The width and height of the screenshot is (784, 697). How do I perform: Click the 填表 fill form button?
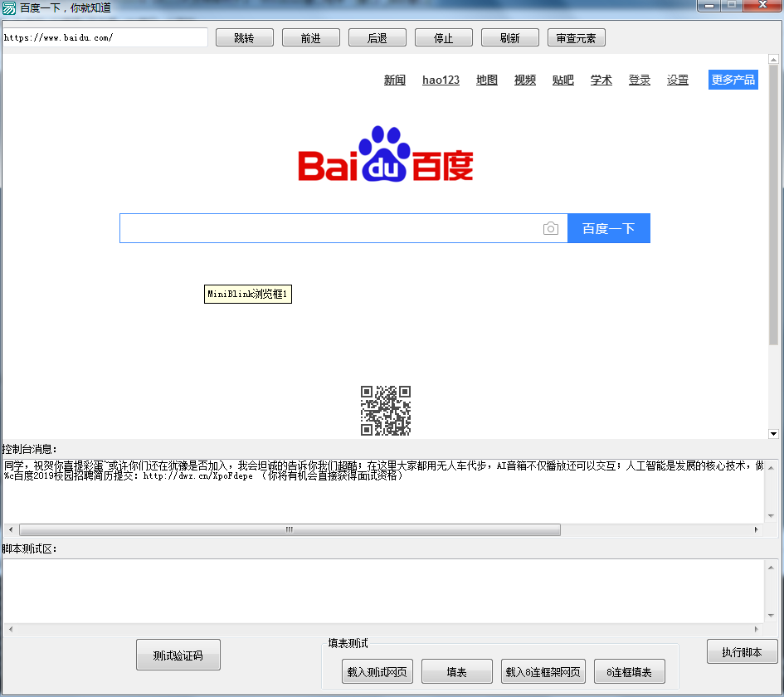tap(457, 671)
